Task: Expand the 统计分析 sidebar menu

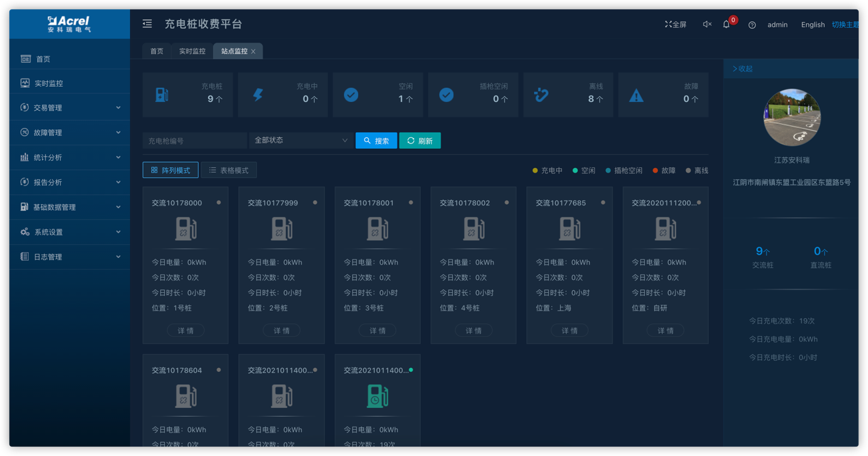Action: 70,157
